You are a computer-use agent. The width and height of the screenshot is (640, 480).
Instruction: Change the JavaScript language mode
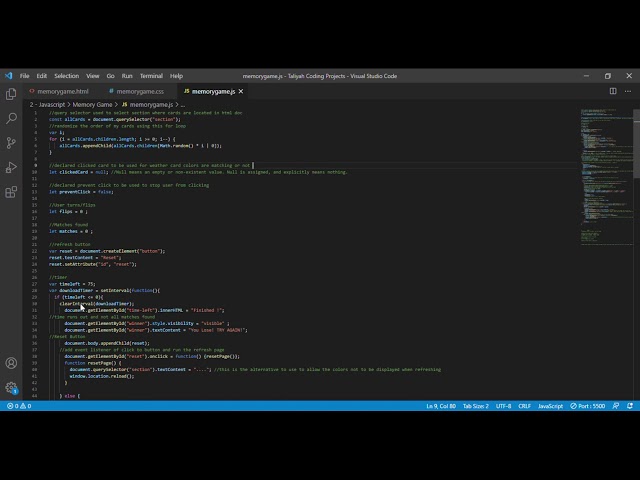point(550,406)
